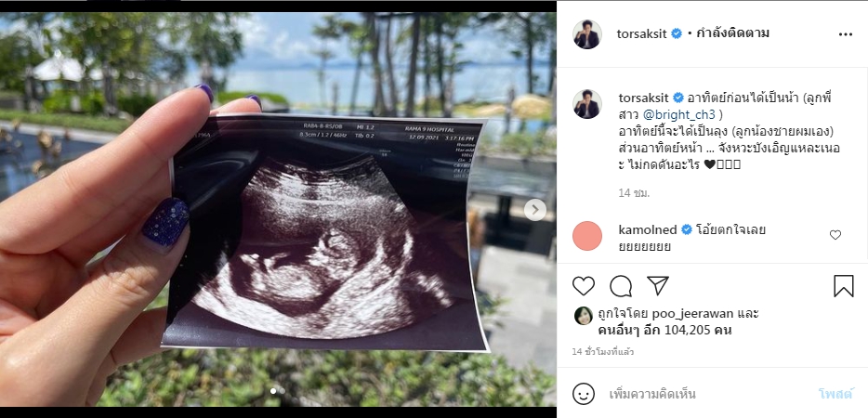Viewport: 868px width, 418px height.
Task: Share the post via paper plane icon
Action: pos(658,286)
